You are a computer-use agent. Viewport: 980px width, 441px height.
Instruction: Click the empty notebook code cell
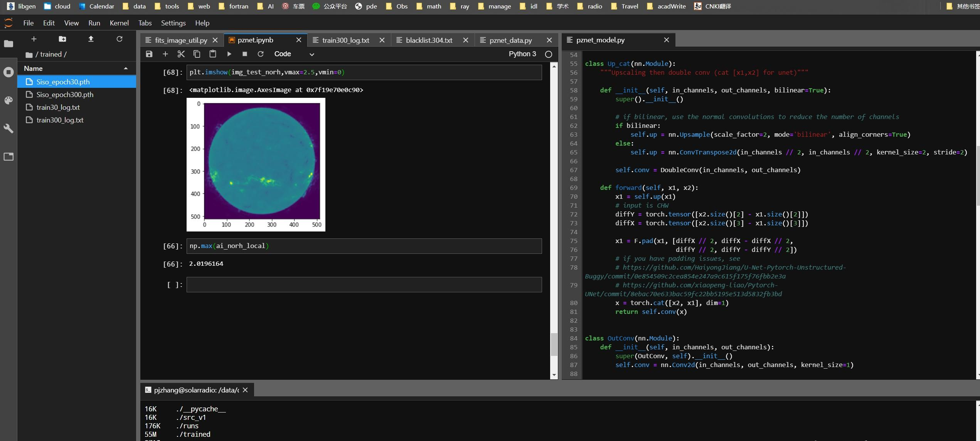(x=364, y=285)
